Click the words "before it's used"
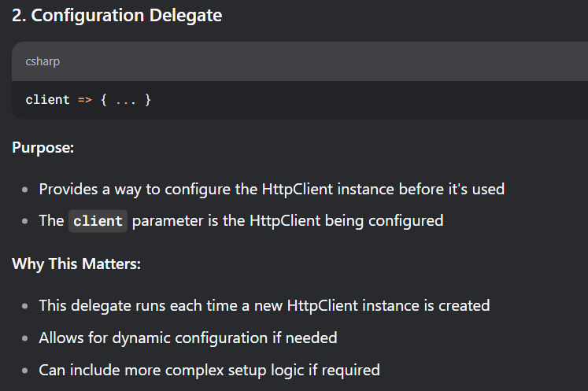 tap(452, 189)
